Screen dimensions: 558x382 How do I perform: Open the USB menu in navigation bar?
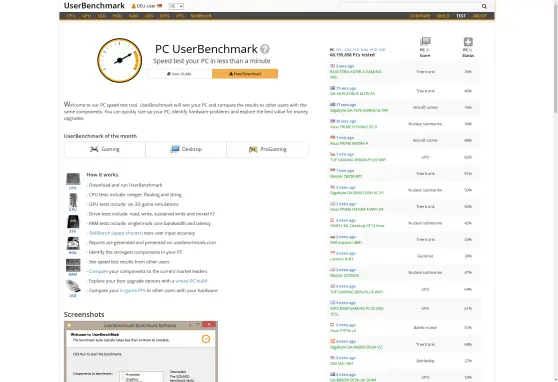pyautogui.click(x=149, y=16)
